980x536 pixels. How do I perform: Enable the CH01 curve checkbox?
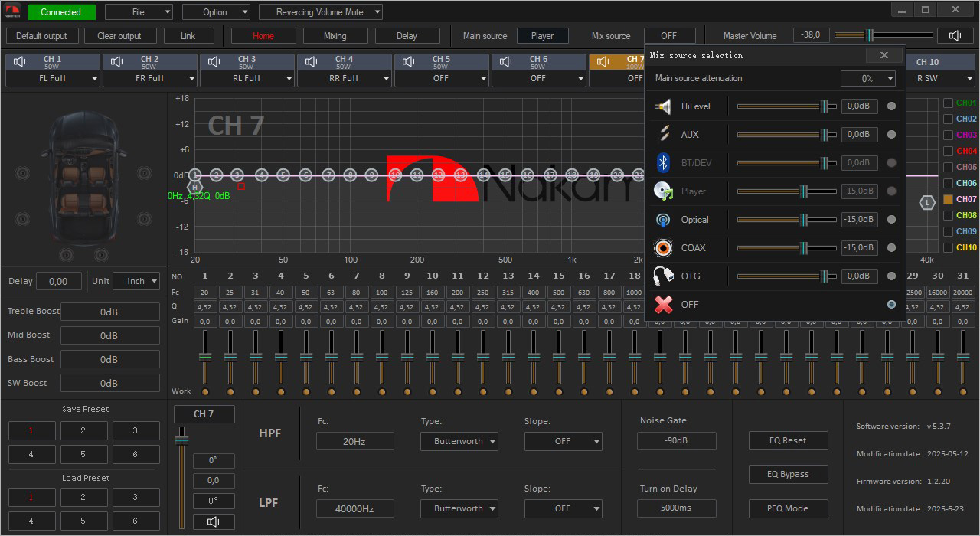click(949, 103)
